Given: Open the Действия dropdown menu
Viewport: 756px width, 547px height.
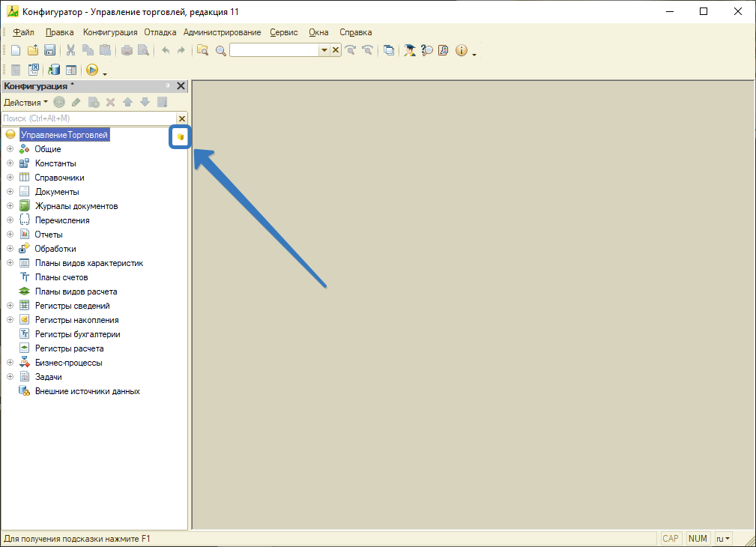Looking at the screenshot, I should tap(25, 102).
